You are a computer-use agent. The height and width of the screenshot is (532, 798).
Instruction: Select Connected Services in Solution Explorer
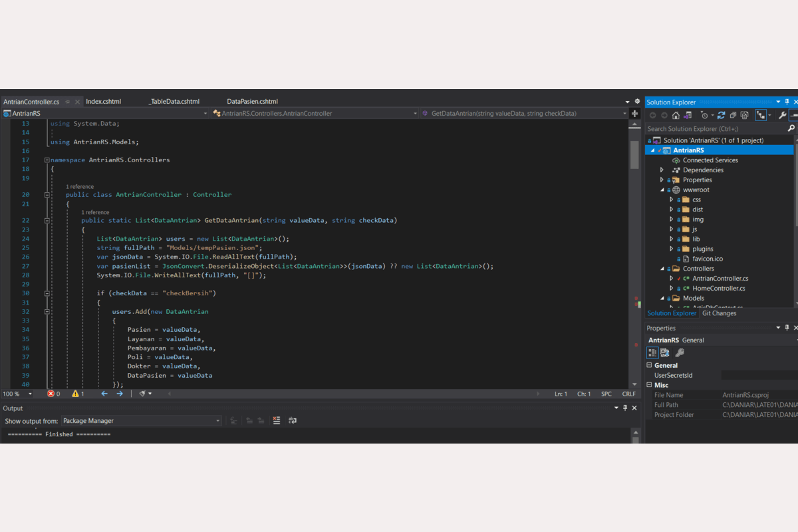710,160
